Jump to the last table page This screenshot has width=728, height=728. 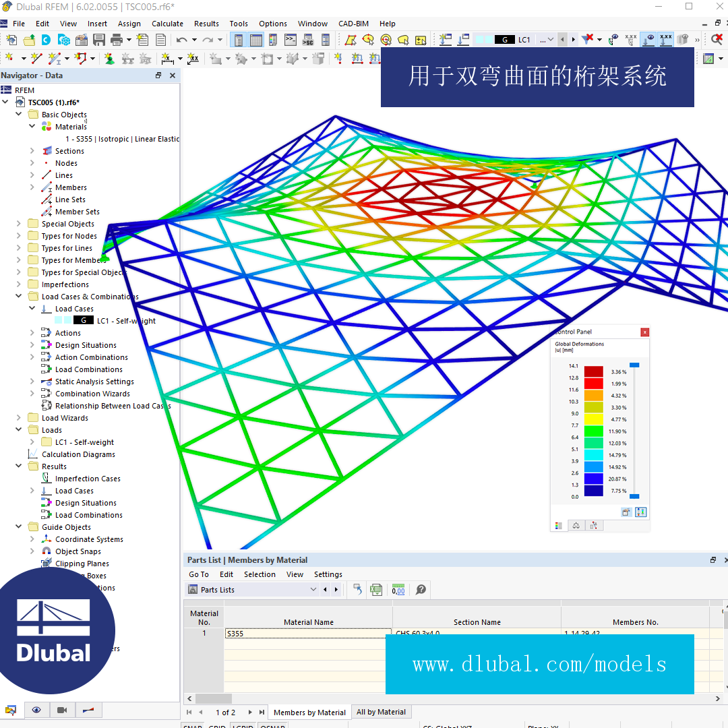coord(262,712)
